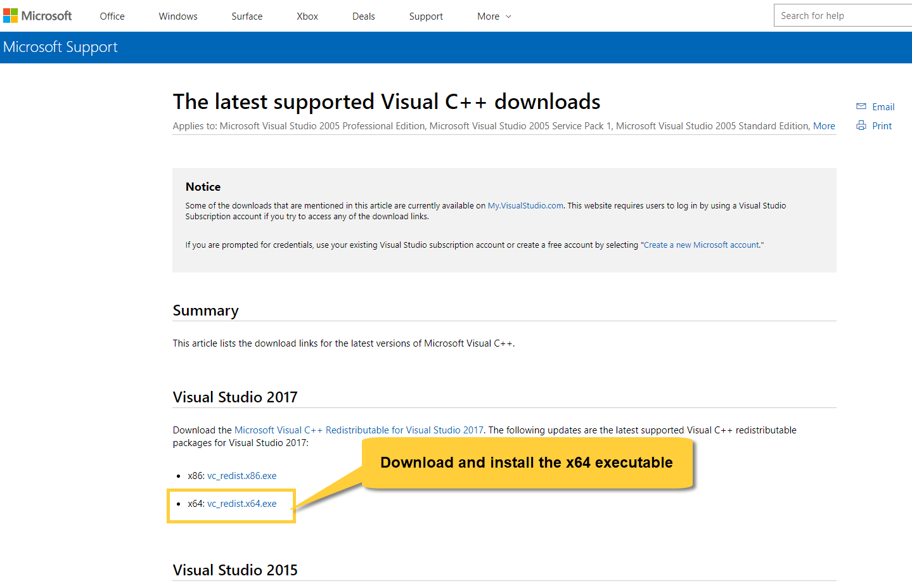Click the Email link
This screenshot has width=912, height=588.
pyautogui.click(x=883, y=107)
